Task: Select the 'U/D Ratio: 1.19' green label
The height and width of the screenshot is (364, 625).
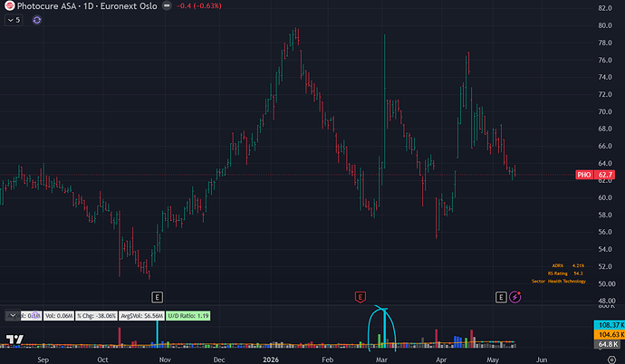Action: [x=188, y=316]
